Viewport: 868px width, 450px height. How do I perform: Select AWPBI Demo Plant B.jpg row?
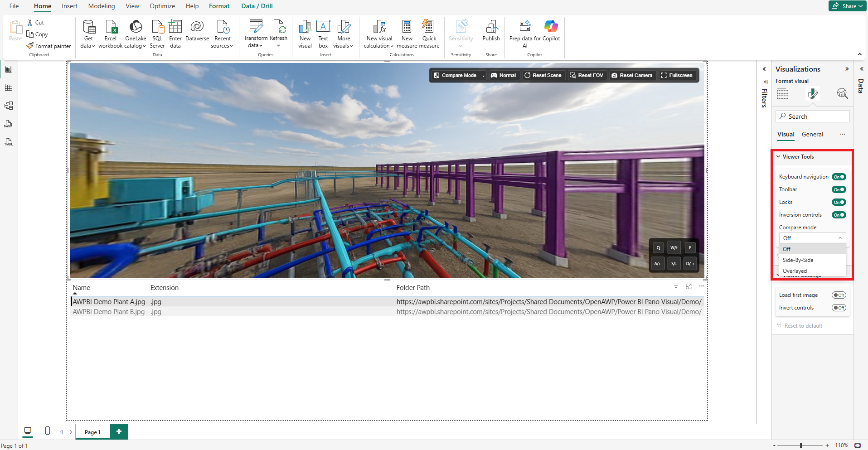point(388,312)
